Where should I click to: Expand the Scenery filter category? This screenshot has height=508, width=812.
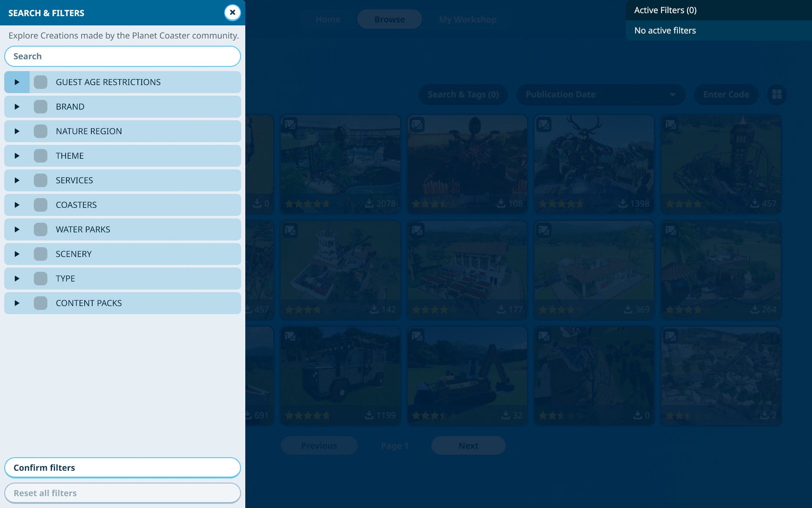pyautogui.click(x=17, y=254)
